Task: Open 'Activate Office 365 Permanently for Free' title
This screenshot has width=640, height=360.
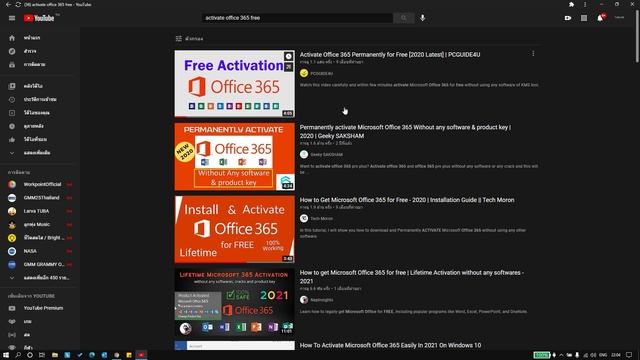Action: [390, 54]
